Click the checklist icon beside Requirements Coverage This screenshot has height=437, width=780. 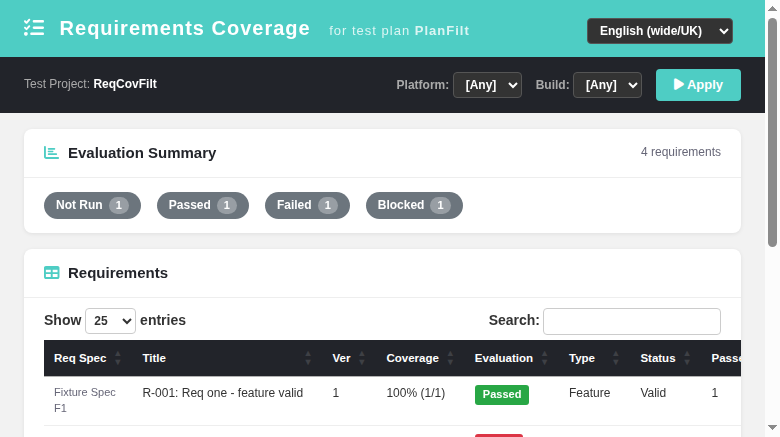34,28
